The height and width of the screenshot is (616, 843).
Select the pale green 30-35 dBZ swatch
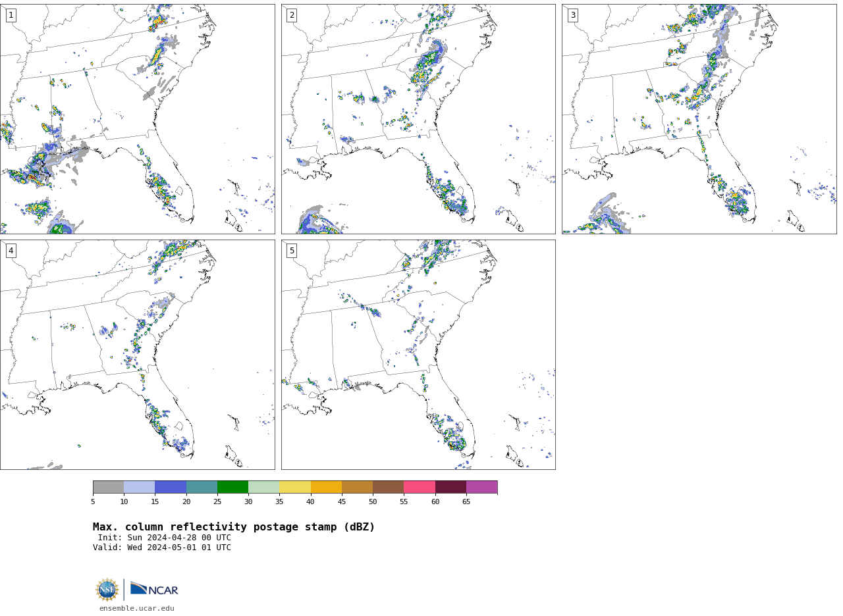pos(263,487)
